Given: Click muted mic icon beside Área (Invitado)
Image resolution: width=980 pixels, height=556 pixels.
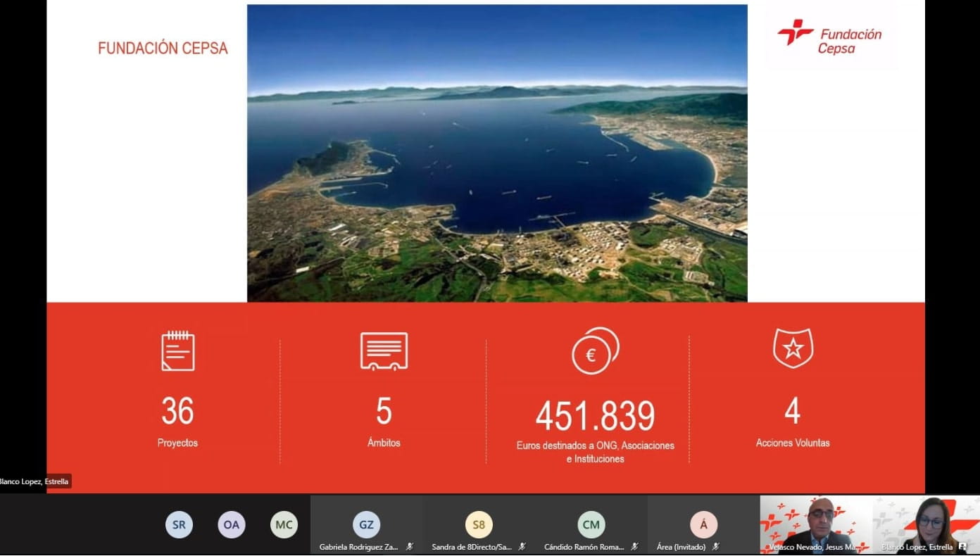Looking at the screenshot, I should (716, 547).
